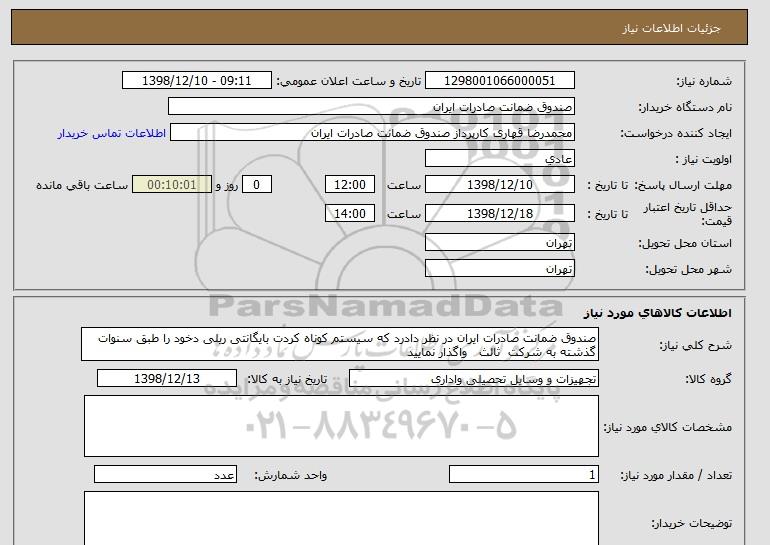The image size is (770, 545).
Task: Select the جزئیات اطلاعات نیاز header title
Action: 671,28
